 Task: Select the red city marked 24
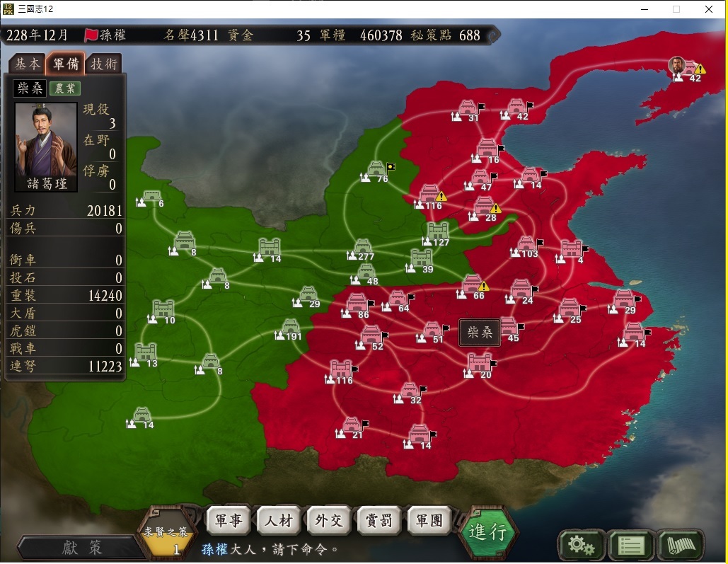pyautogui.click(x=521, y=290)
